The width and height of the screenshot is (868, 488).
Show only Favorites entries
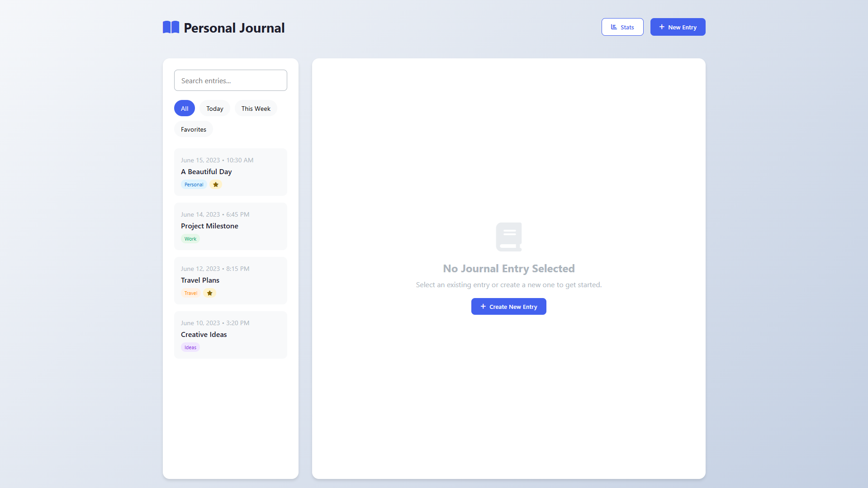194,129
